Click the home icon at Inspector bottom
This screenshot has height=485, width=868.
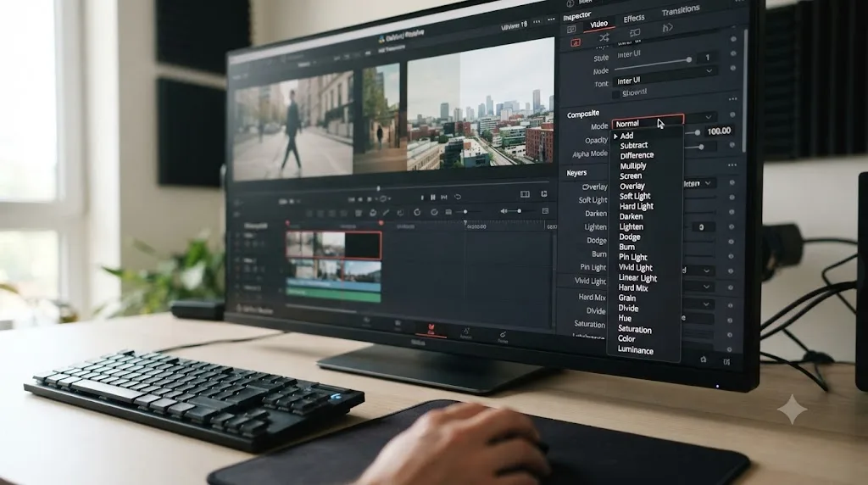coord(703,360)
